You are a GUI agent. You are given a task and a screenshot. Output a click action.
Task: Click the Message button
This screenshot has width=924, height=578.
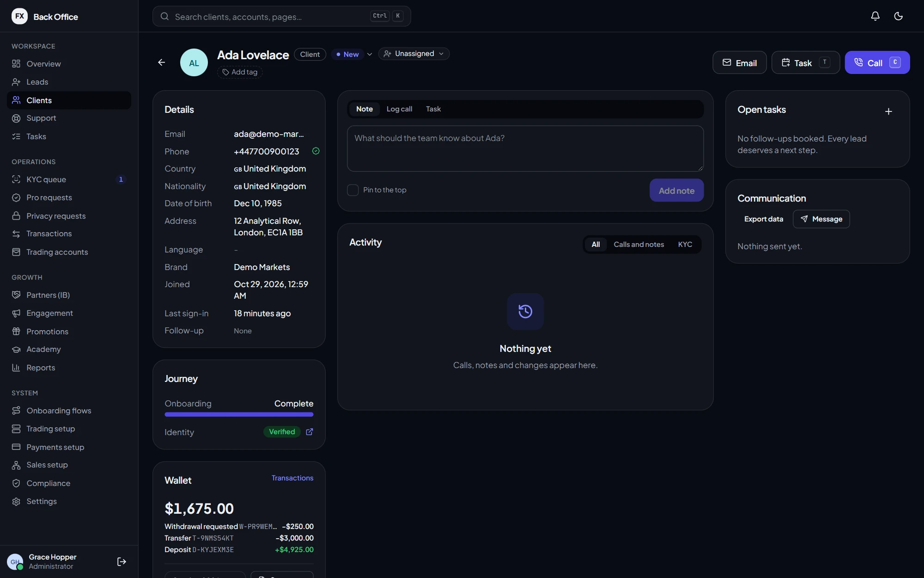(x=821, y=219)
